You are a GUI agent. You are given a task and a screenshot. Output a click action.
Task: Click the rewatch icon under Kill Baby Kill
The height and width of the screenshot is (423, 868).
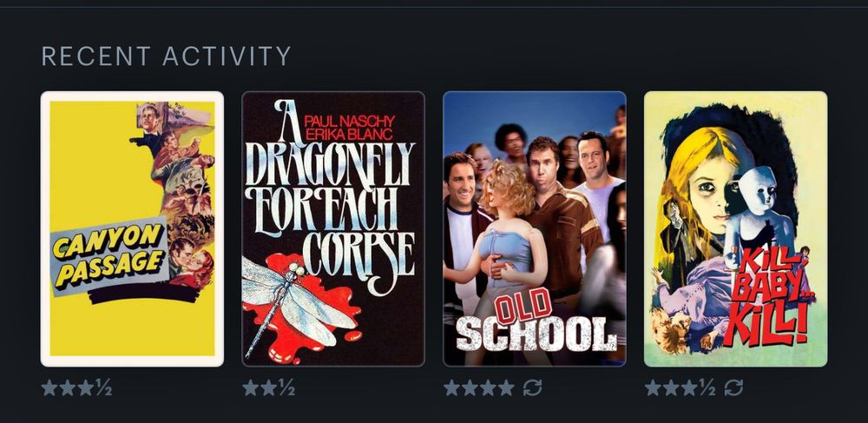pos(733,387)
